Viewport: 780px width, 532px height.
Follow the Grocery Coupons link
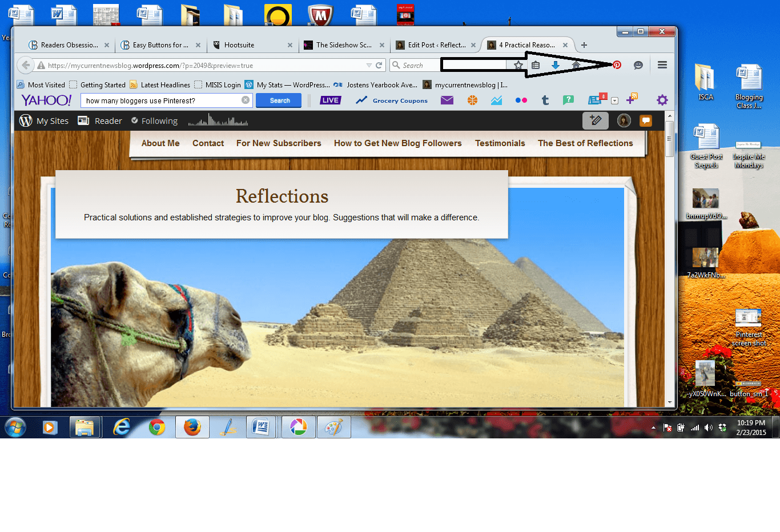[x=400, y=101]
